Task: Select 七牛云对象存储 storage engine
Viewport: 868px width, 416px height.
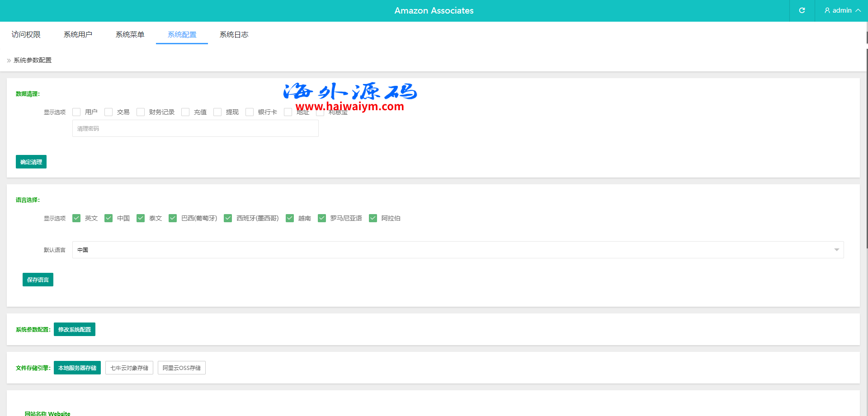Action: coord(129,368)
